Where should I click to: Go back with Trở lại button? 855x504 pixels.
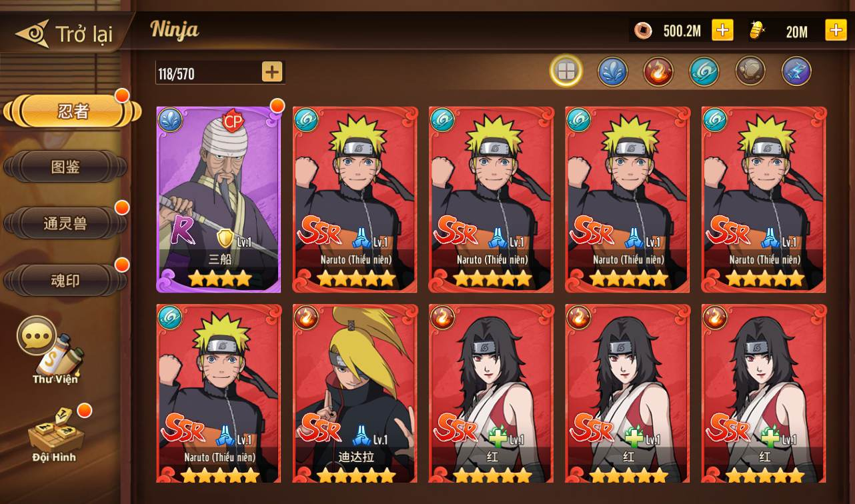[x=65, y=33]
